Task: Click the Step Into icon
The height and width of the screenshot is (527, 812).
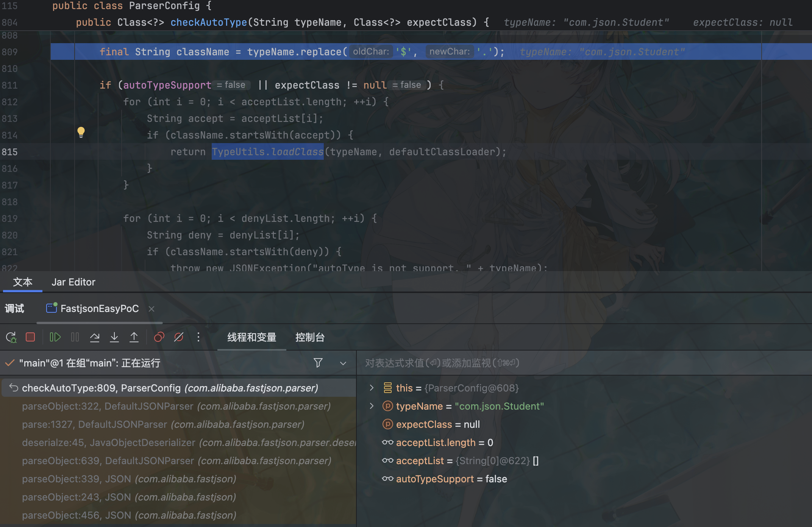Action: (114, 337)
